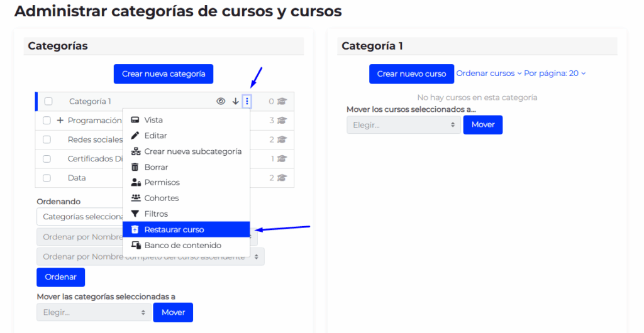Click the Crear nueva categoría button
This screenshot has height=333, width=644.
click(164, 74)
